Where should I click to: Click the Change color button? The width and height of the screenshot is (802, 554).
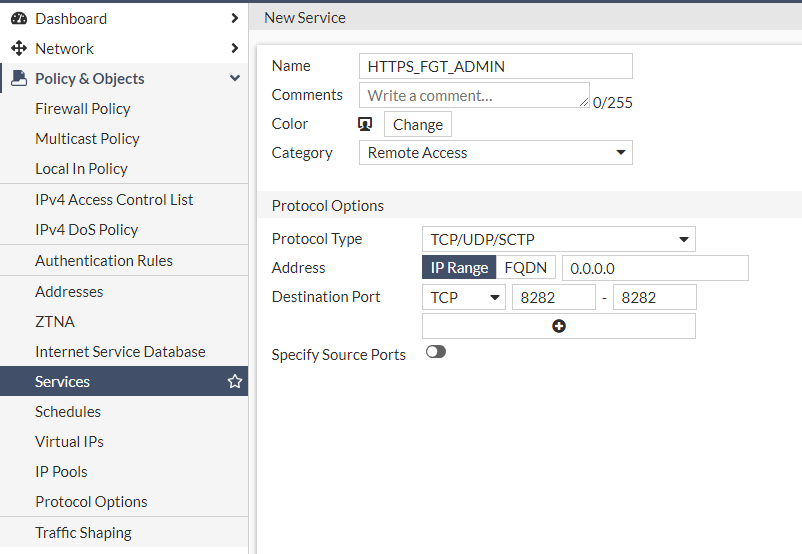[x=417, y=124]
